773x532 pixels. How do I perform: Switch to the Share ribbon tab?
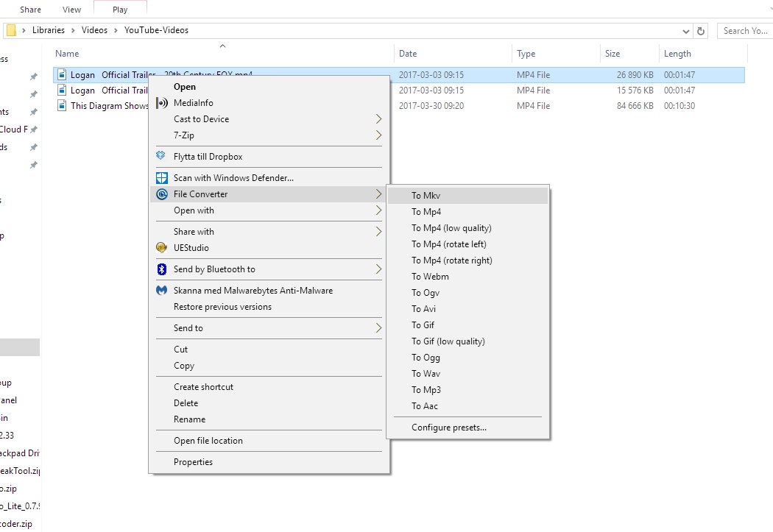pyautogui.click(x=31, y=10)
